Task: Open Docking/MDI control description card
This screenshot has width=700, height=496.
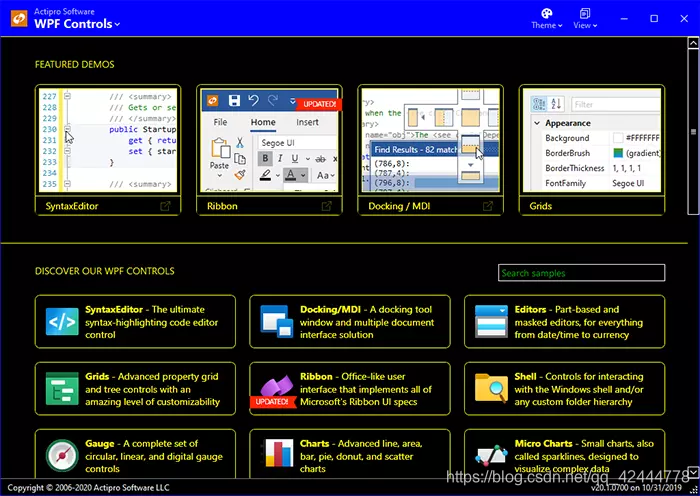Action: click(350, 321)
